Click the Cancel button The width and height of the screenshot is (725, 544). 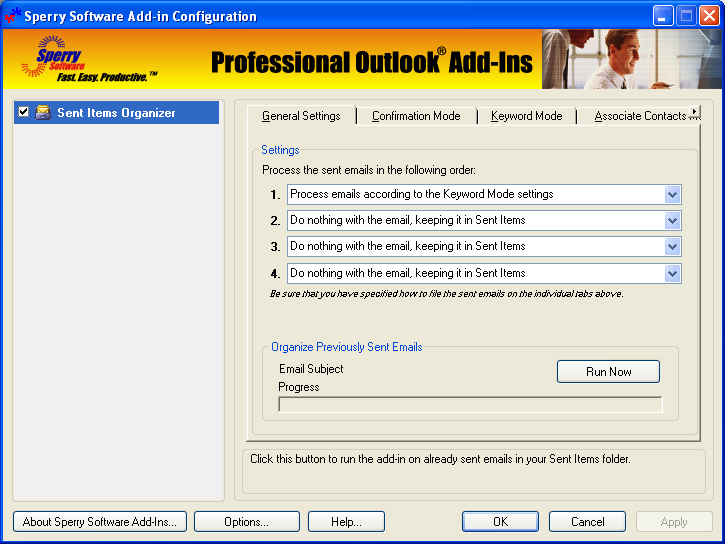point(588,522)
